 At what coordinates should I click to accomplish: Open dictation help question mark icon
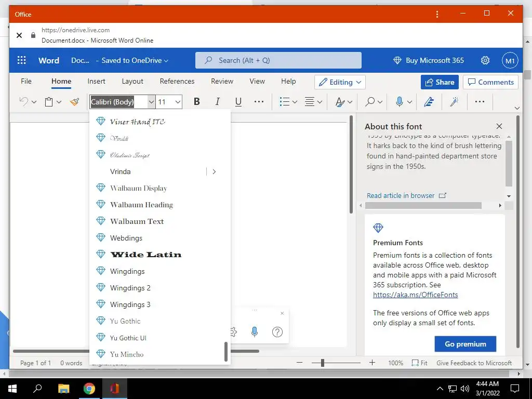tap(277, 332)
